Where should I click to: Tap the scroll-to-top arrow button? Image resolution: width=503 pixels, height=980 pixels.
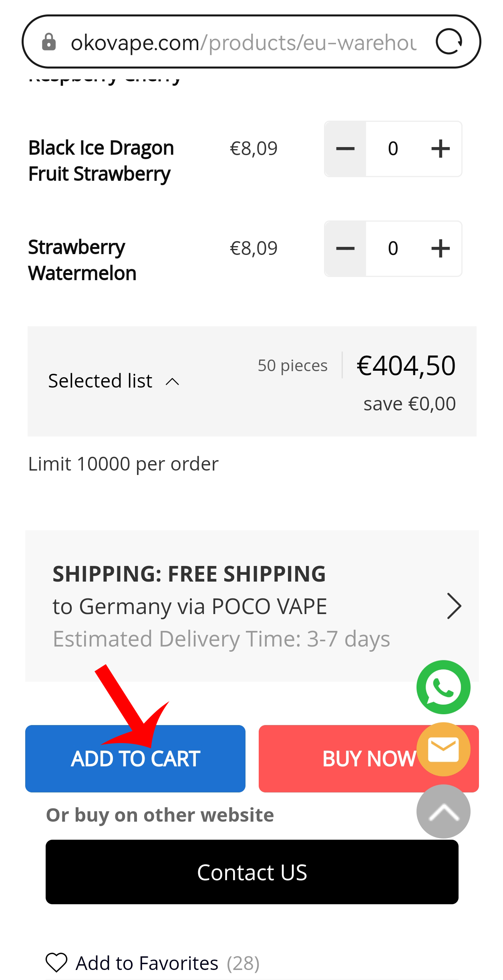pos(443,811)
